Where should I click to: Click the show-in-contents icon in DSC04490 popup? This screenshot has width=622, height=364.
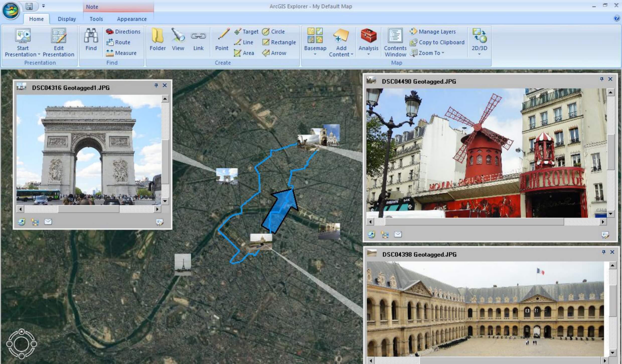pyautogui.click(x=384, y=234)
